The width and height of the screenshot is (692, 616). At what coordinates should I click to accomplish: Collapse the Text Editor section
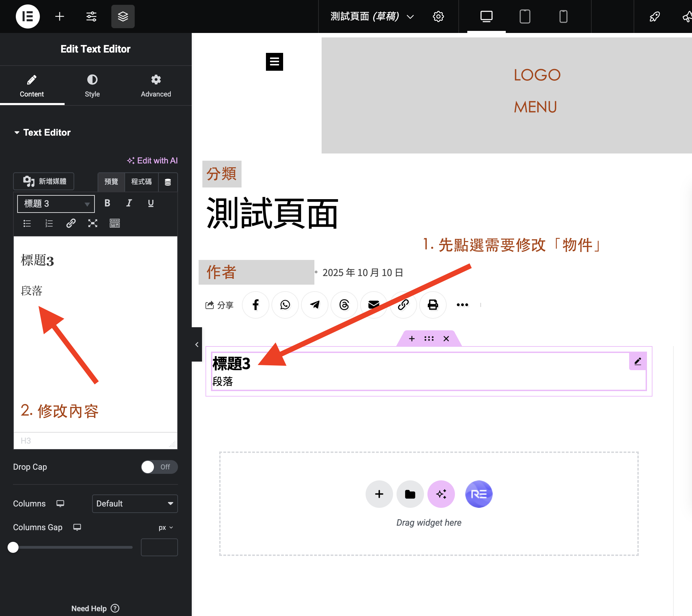(x=42, y=133)
